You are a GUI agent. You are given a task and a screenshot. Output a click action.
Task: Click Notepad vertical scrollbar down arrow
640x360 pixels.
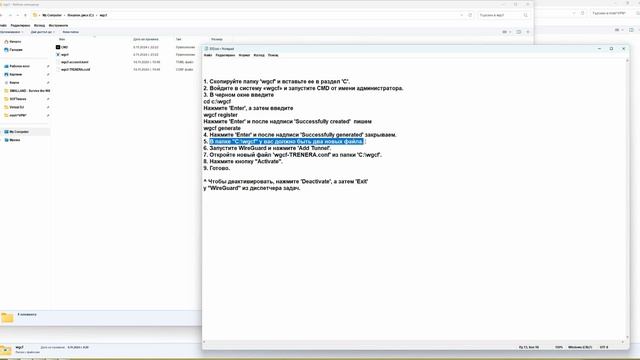(x=627, y=337)
